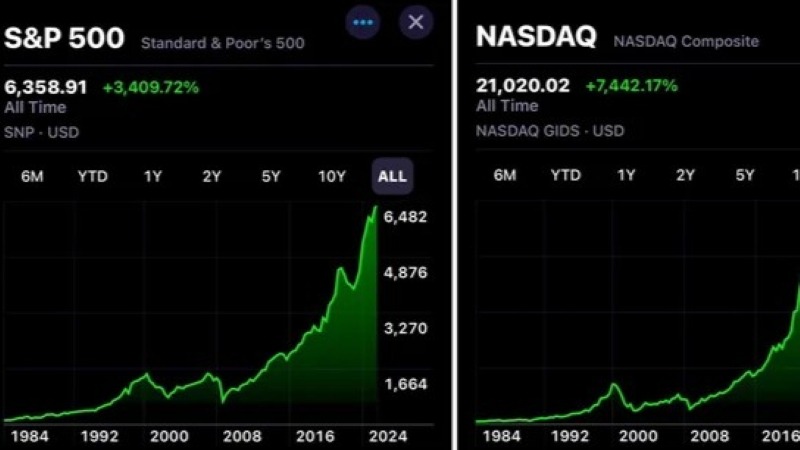Choose 1Y timeframe for NASDAQ
Viewport: 800px width, 450px height.
tap(626, 175)
